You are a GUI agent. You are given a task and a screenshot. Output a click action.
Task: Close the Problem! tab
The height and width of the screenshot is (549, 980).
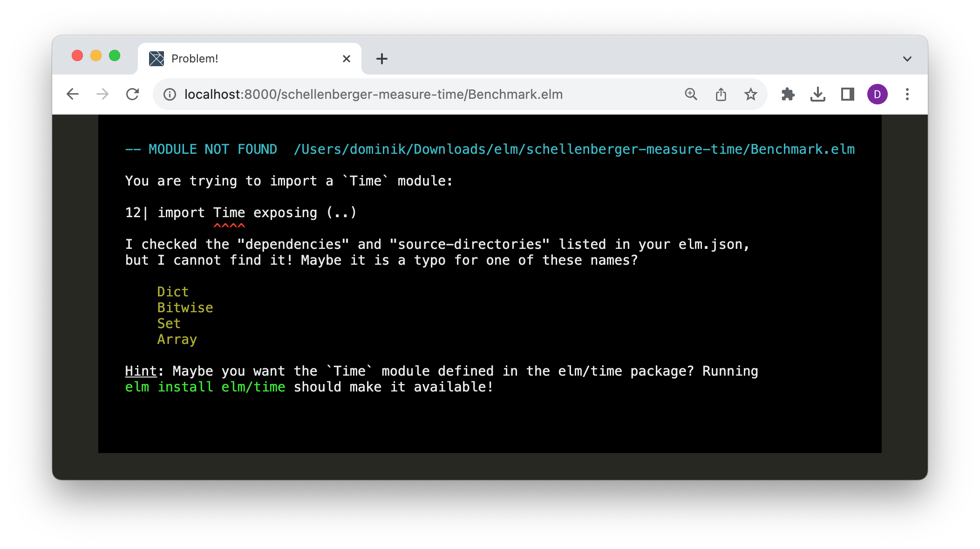click(347, 59)
